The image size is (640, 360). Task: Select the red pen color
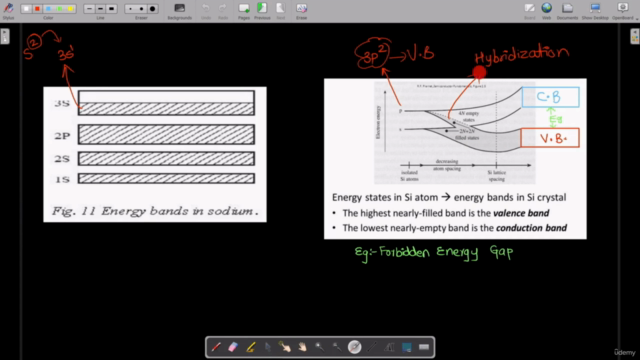pyautogui.click(x=37, y=9)
